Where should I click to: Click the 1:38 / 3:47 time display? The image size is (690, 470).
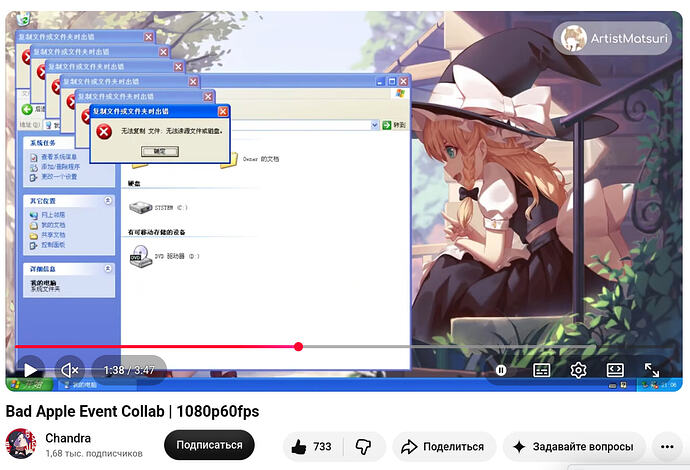(129, 370)
